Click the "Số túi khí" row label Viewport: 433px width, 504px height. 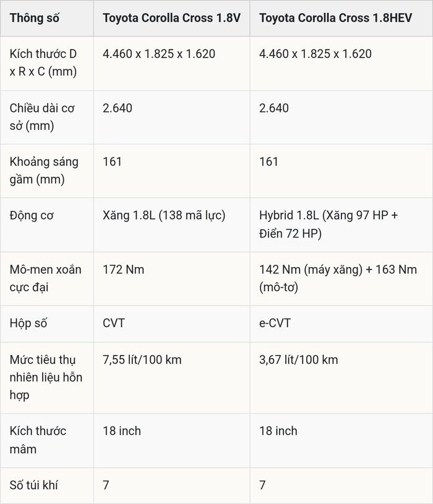(x=34, y=485)
